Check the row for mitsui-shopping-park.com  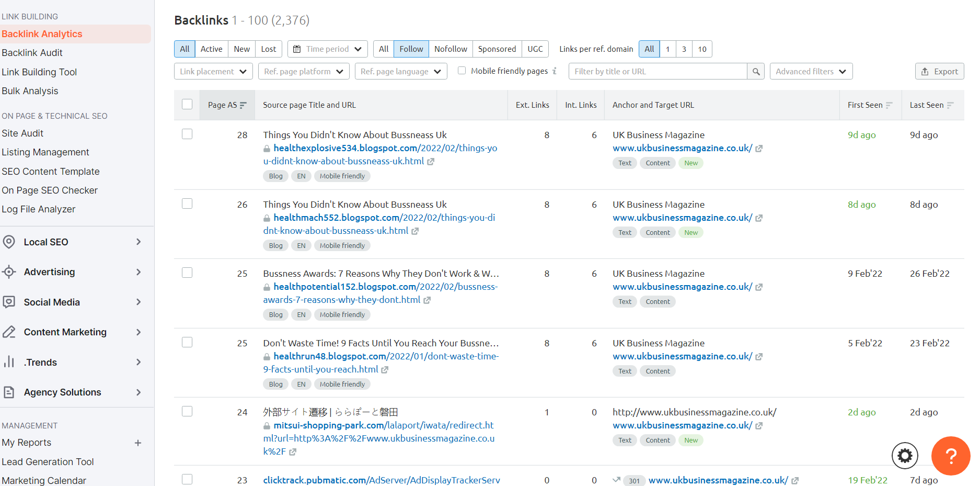pos(187,411)
